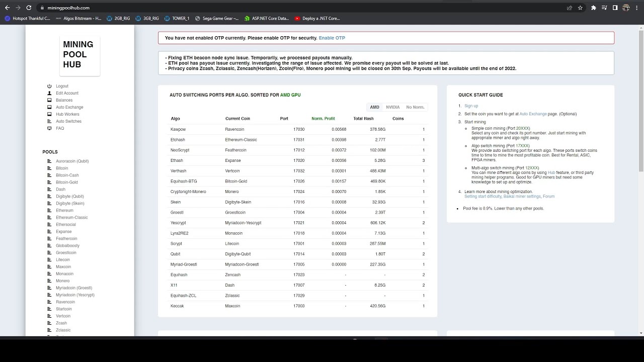
Task: Click the Auto Switches icon in sidebar
Action: [49, 121]
